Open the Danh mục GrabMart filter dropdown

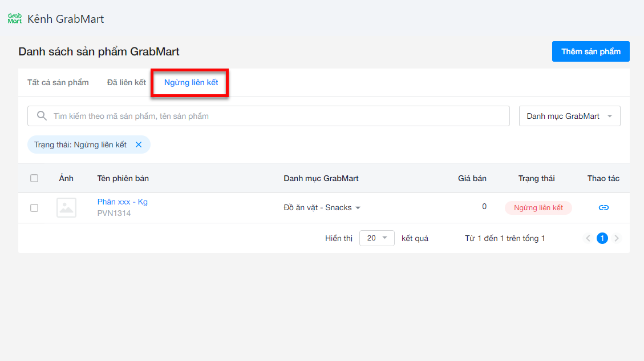point(569,116)
